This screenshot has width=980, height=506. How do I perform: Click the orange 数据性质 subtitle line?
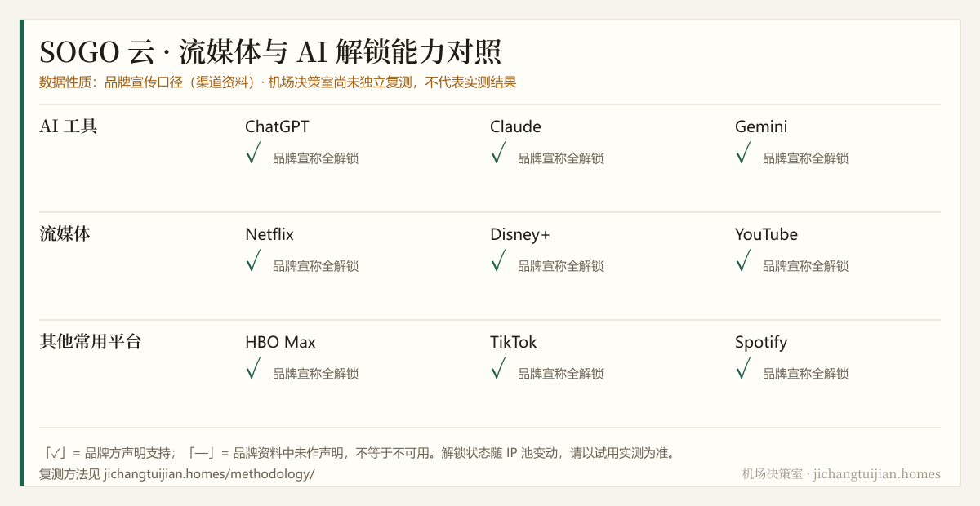(278, 82)
